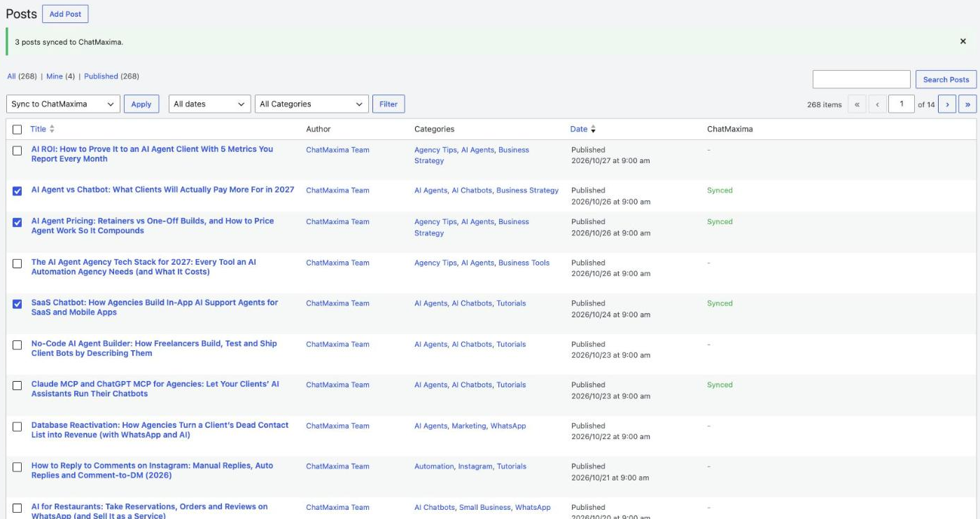980x519 pixels.
Task: Show All posts view
Action: coord(11,76)
